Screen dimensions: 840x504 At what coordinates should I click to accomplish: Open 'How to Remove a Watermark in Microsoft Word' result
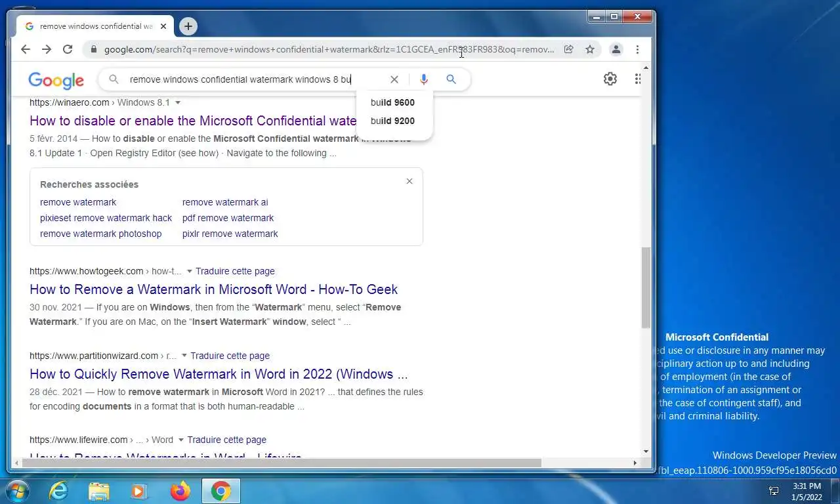point(213,289)
